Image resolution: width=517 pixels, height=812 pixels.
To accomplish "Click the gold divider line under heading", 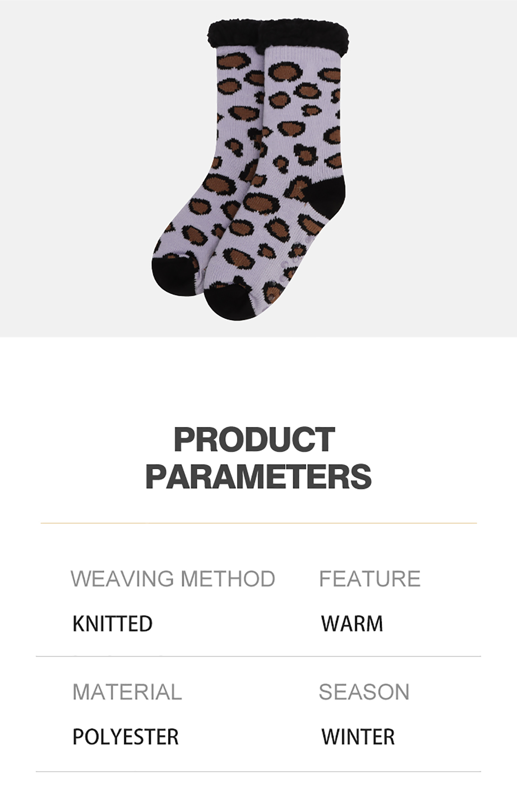I will click(x=258, y=523).
